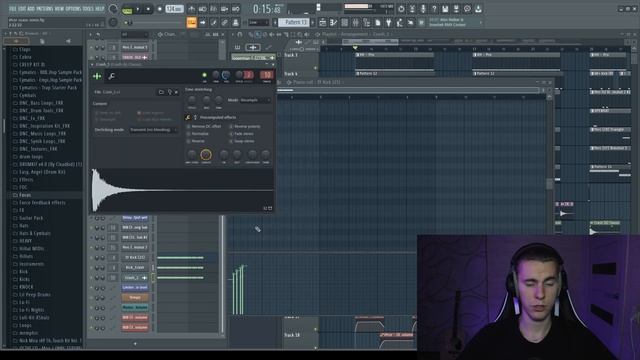Toggle Pat/Song mode button
Viewport: 640px width, 360px height.
pyautogui.click(x=128, y=10)
